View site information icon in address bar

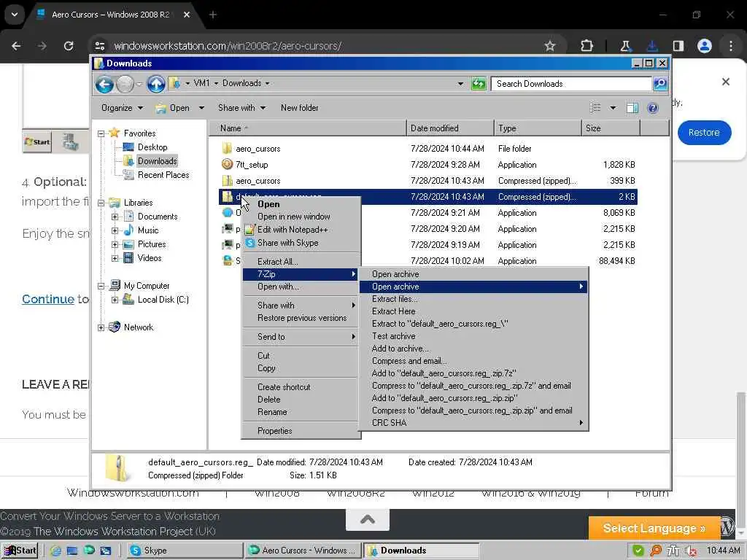(x=99, y=46)
